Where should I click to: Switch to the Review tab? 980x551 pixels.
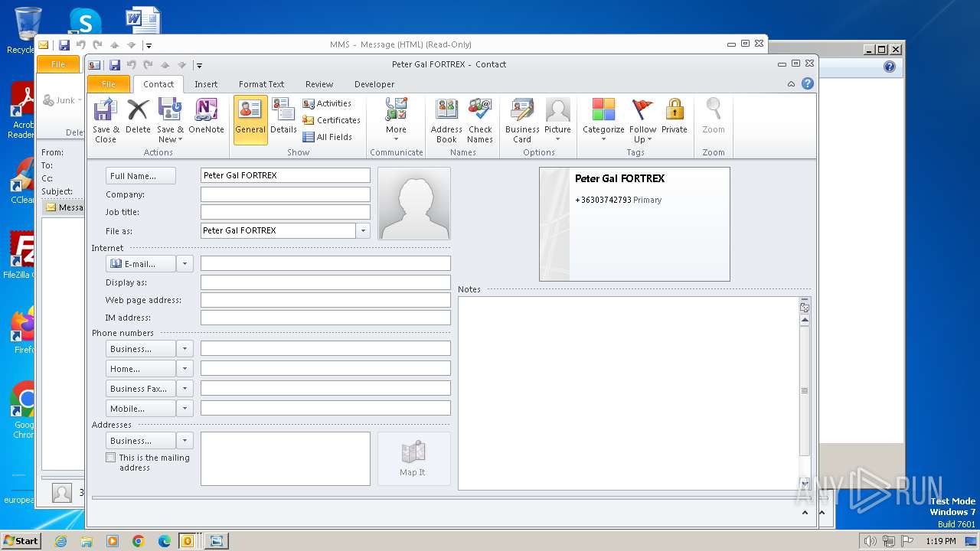[x=319, y=84]
